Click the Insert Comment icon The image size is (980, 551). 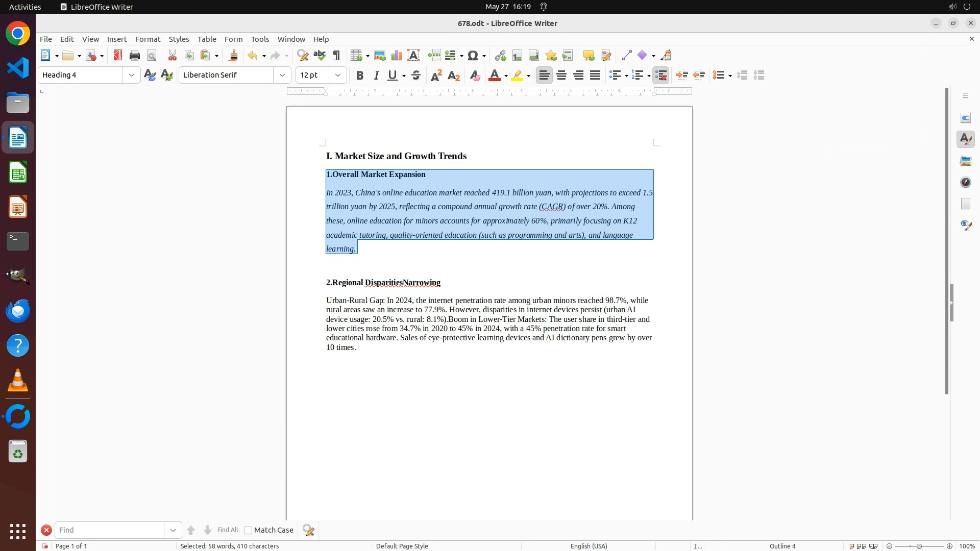click(x=589, y=56)
